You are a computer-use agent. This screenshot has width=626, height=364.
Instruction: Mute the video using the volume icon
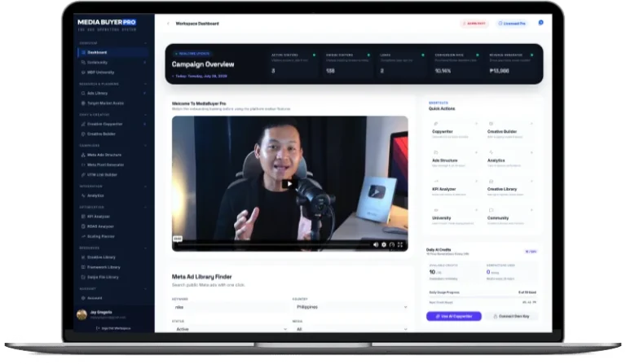tap(376, 245)
